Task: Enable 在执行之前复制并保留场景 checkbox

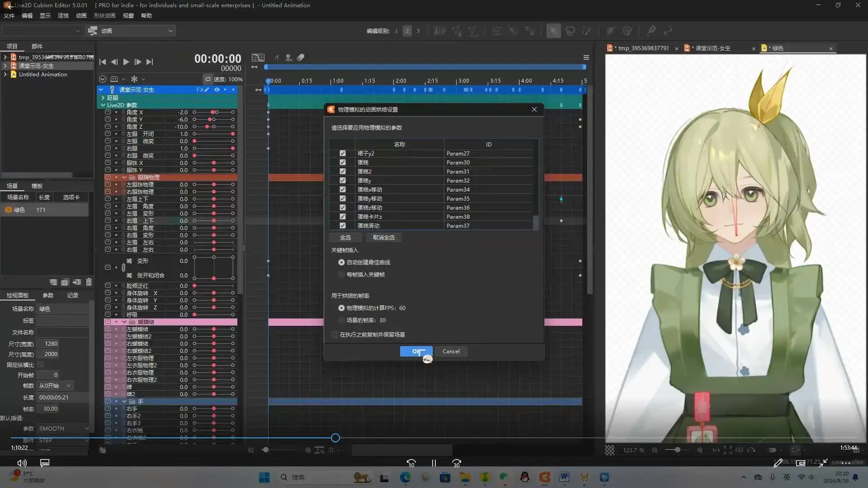Action: pyautogui.click(x=335, y=334)
